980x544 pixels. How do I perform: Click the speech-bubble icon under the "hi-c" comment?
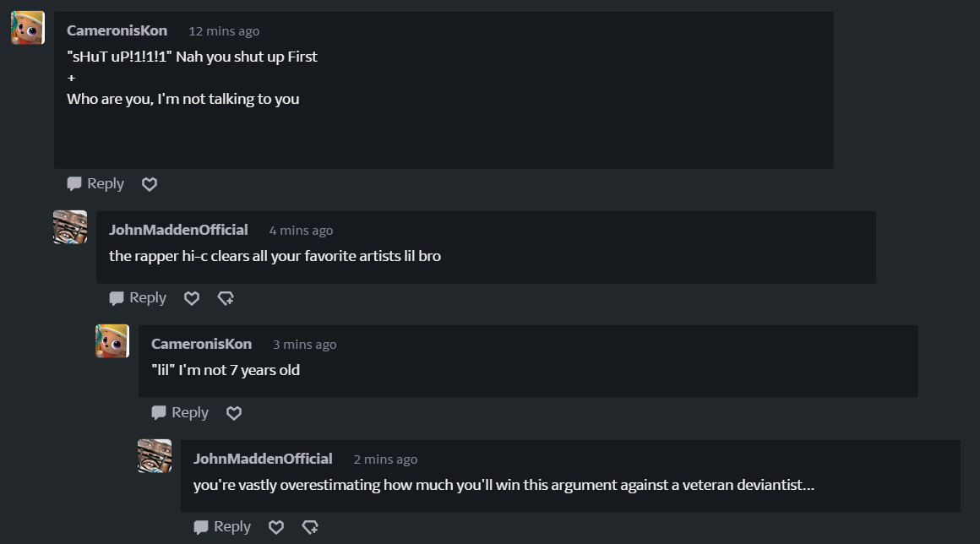117,298
